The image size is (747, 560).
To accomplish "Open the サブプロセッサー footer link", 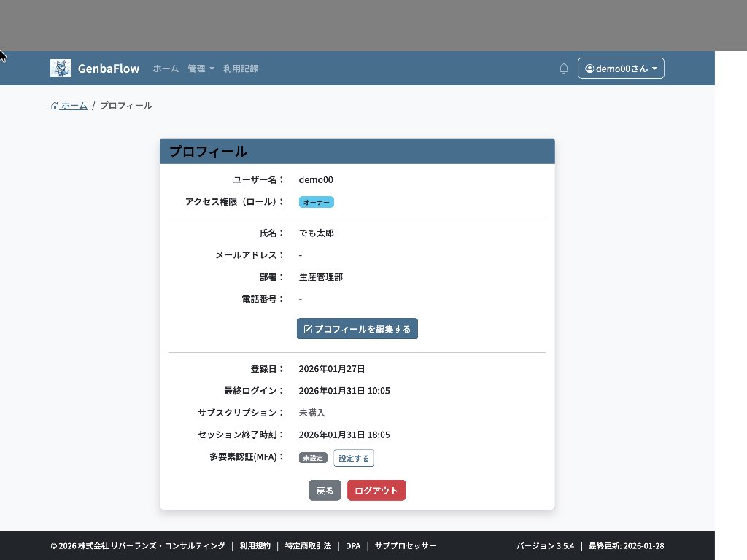I will click(x=405, y=546).
